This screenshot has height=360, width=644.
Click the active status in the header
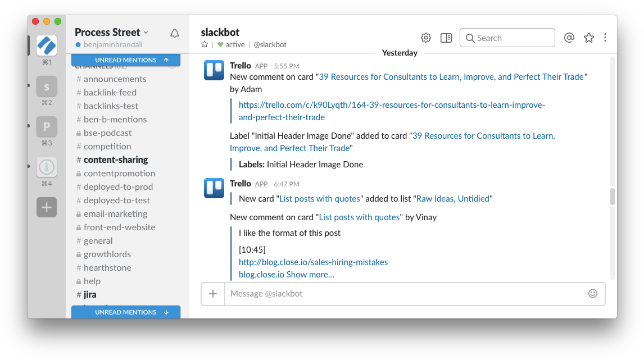click(231, 44)
